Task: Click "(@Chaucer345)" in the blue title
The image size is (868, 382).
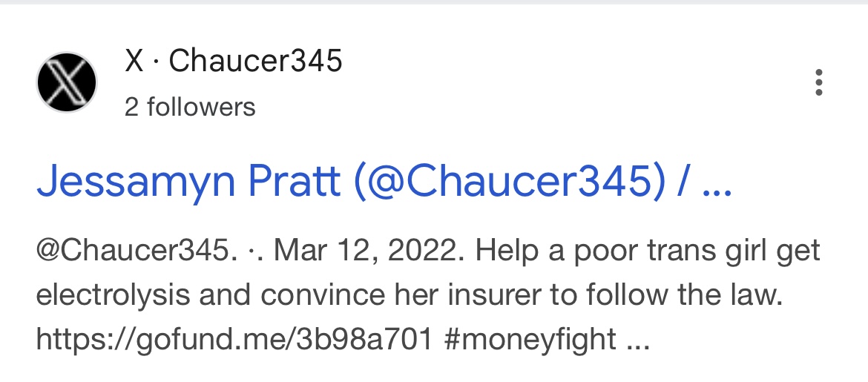Action: point(510,182)
